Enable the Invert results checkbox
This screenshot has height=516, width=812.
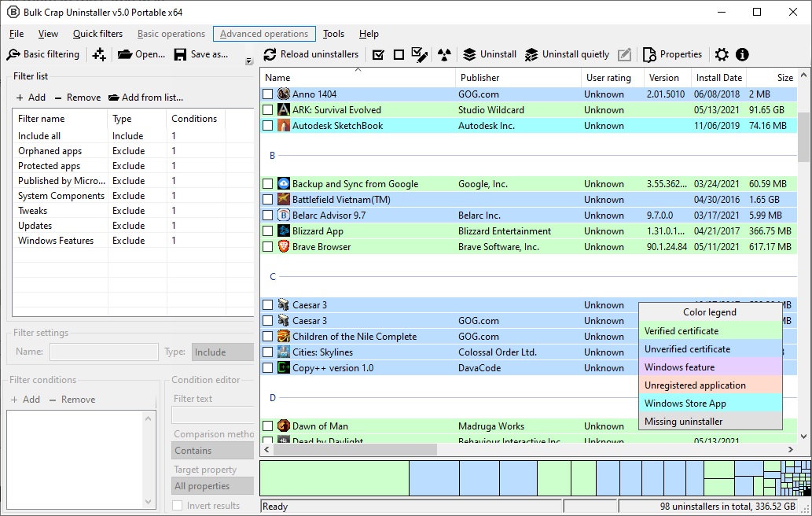(x=177, y=506)
